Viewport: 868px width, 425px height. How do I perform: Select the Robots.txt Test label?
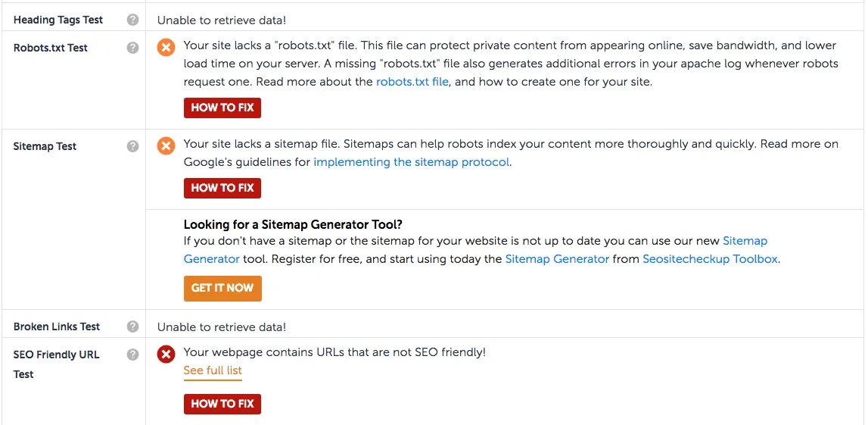click(51, 48)
